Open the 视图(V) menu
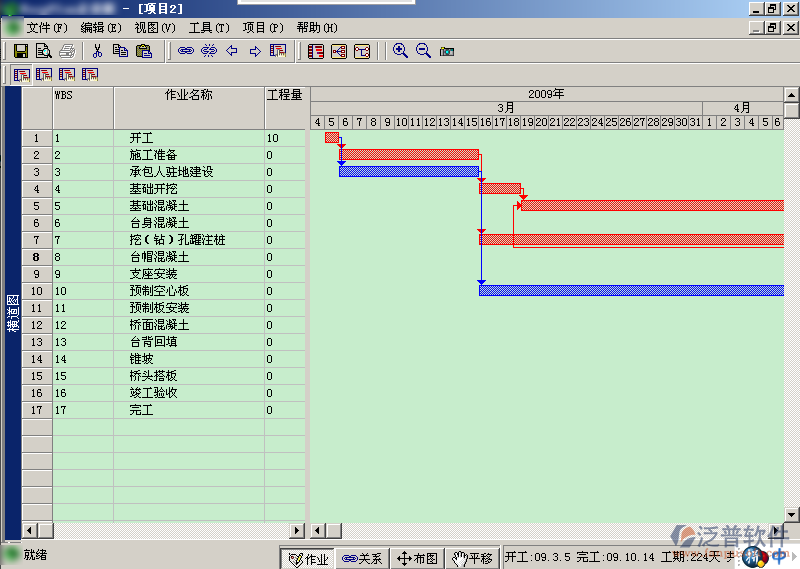Image resolution: width=800 pixels, height=569 pixels. 155,28
